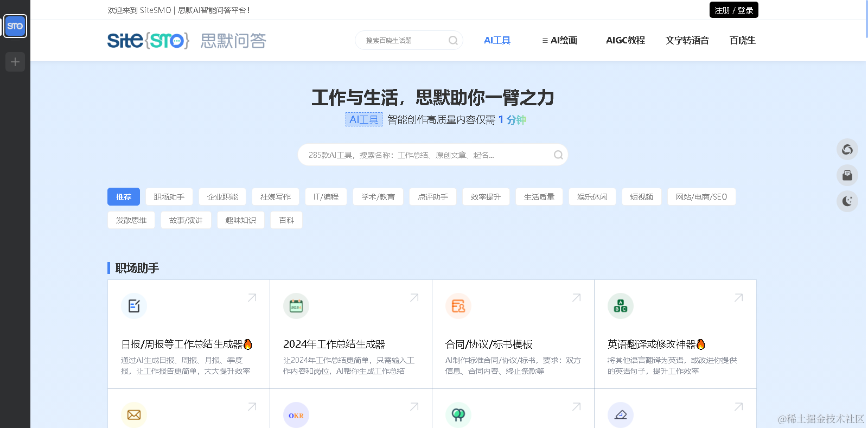Click the floating refresh swirl icon

tap(847, 149)
